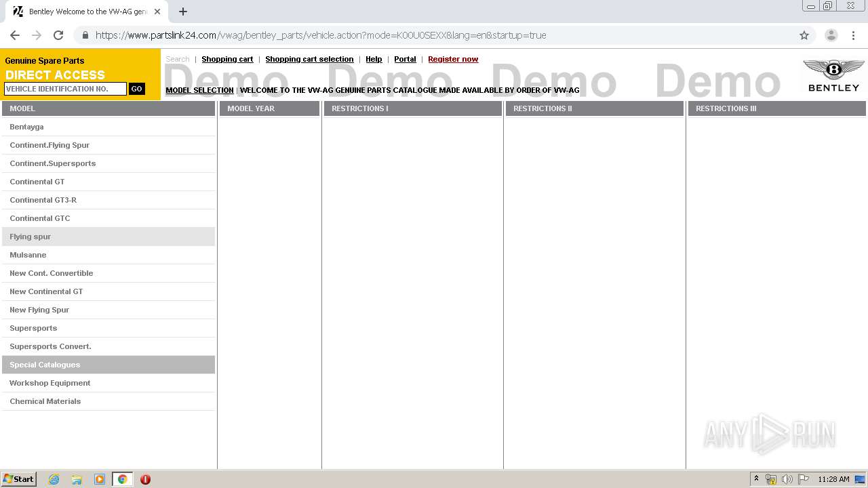The image size is (868, 488).
Task: Click the GO button
Action: point(136,89)
